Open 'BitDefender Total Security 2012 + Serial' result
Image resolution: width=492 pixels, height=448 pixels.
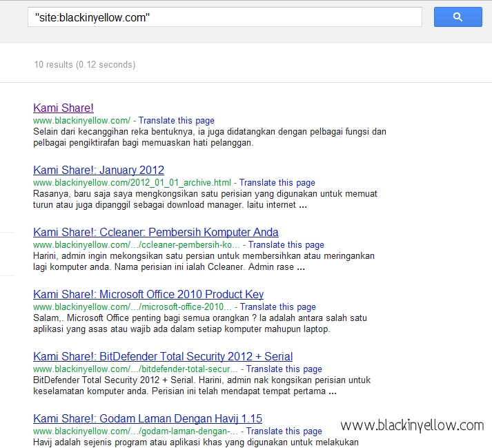pos(163,357)
